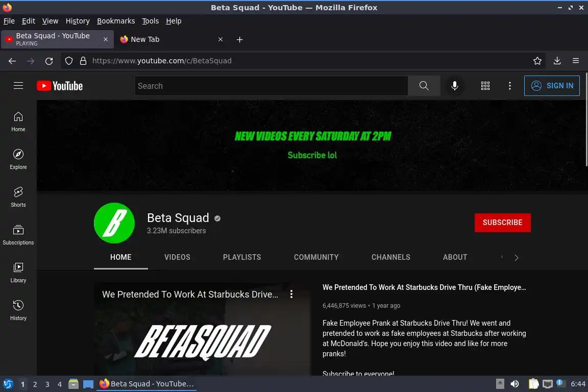Go to Home in sidebar
588x392 pixels.
18,122
